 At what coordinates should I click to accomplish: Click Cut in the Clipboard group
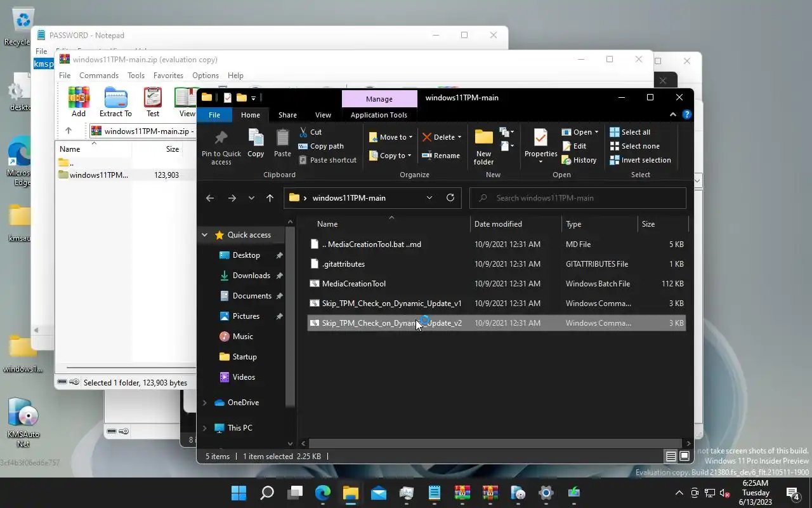(x=310, y=132)
